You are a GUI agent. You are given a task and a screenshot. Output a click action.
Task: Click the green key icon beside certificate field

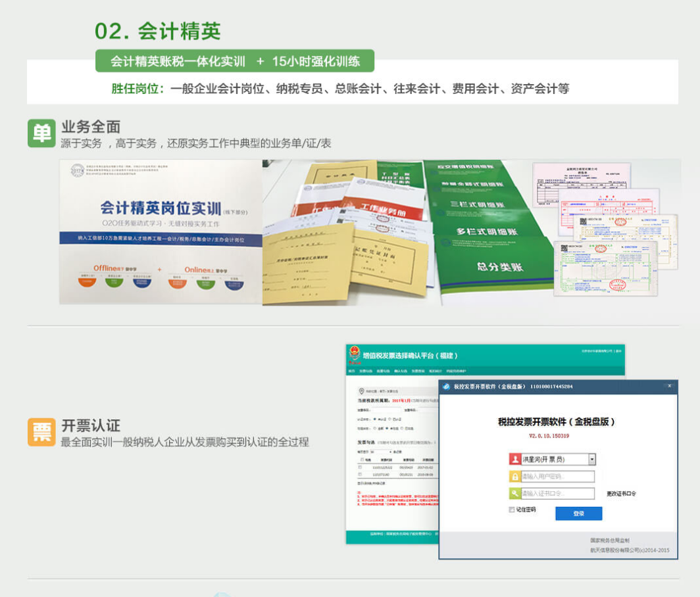(515, 493)
